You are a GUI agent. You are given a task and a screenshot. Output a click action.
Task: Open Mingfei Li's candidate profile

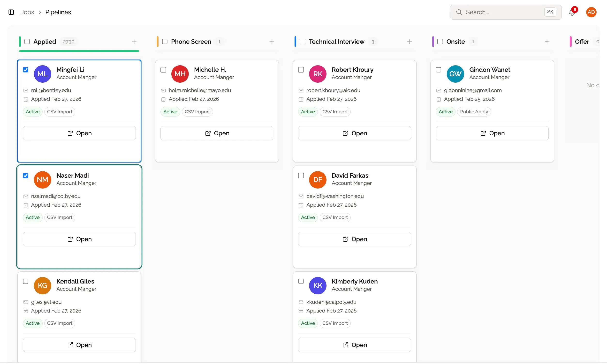tap(79, 133)
